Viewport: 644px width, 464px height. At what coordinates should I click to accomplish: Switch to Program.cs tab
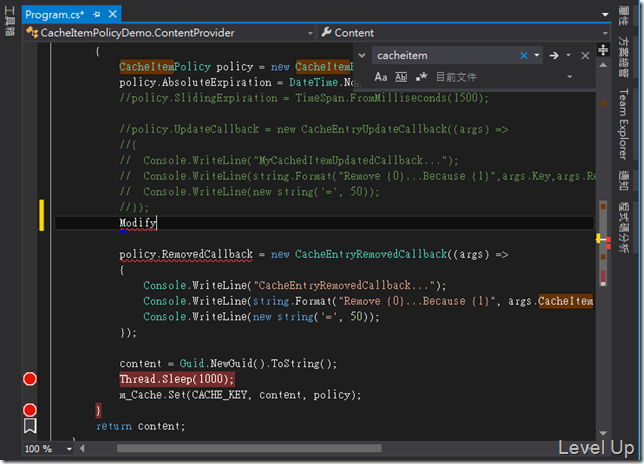point(54,14)
